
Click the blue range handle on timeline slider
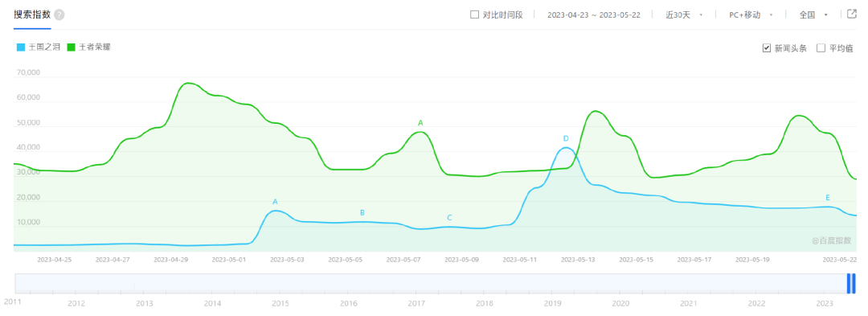851,283
